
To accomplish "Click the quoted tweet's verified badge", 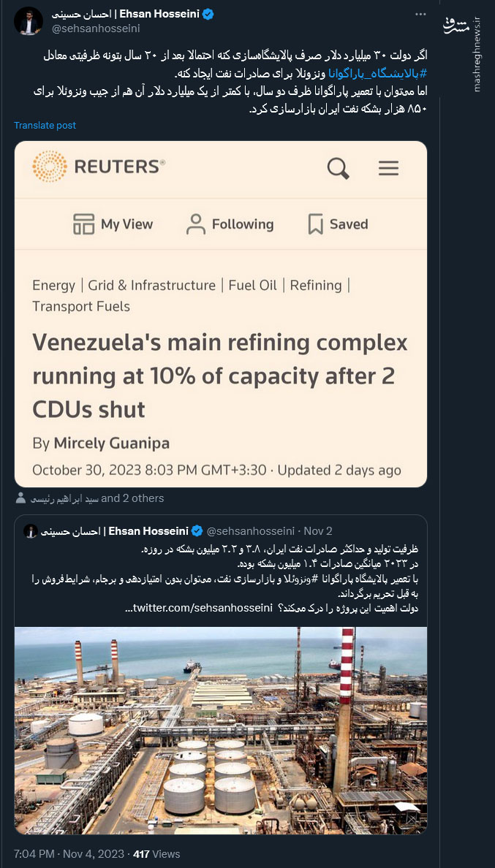I will click(x=196, y=531).
